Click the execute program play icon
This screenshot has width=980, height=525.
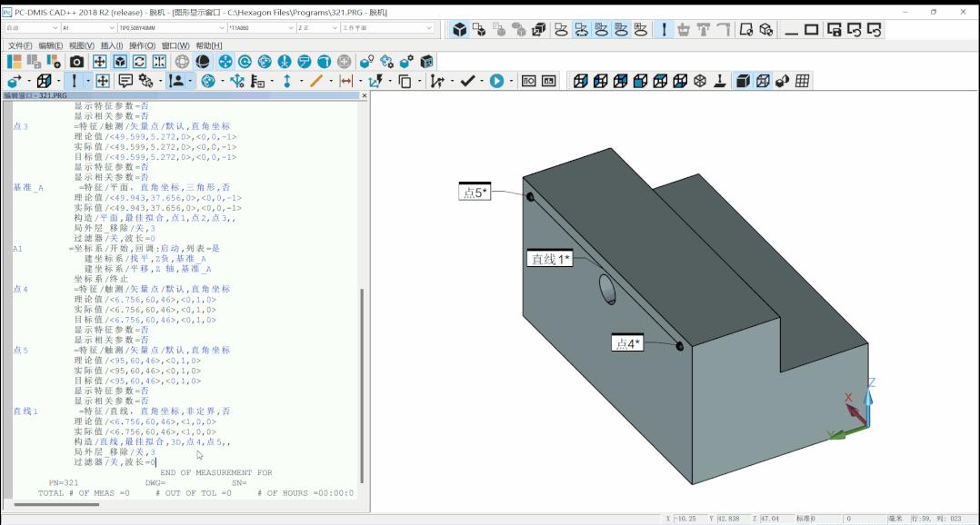coord(496,82)
